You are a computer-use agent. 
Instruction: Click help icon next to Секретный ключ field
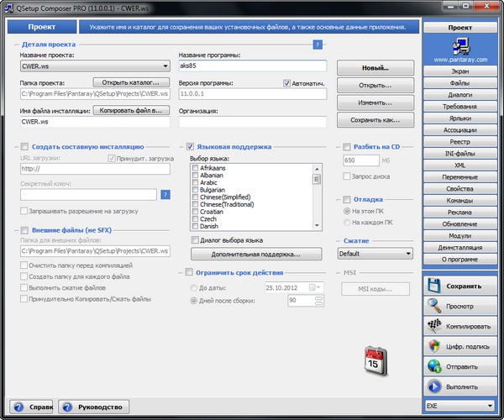coord(165,195)
